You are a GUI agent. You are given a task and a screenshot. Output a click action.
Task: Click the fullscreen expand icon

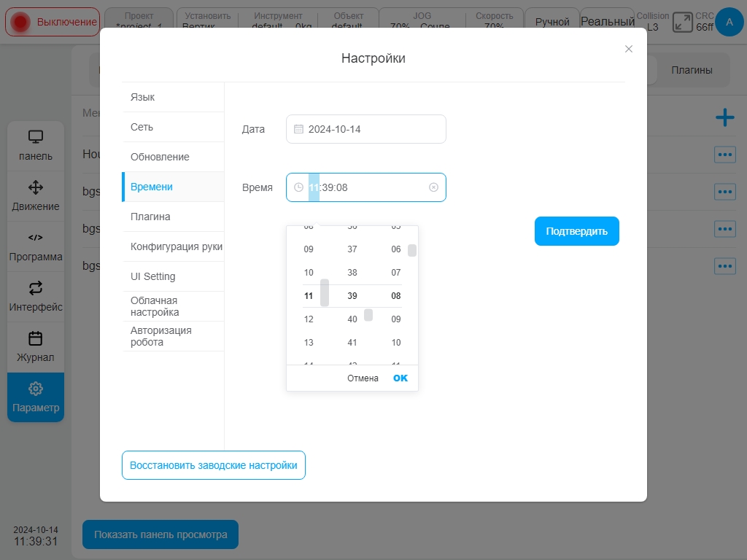682,23
